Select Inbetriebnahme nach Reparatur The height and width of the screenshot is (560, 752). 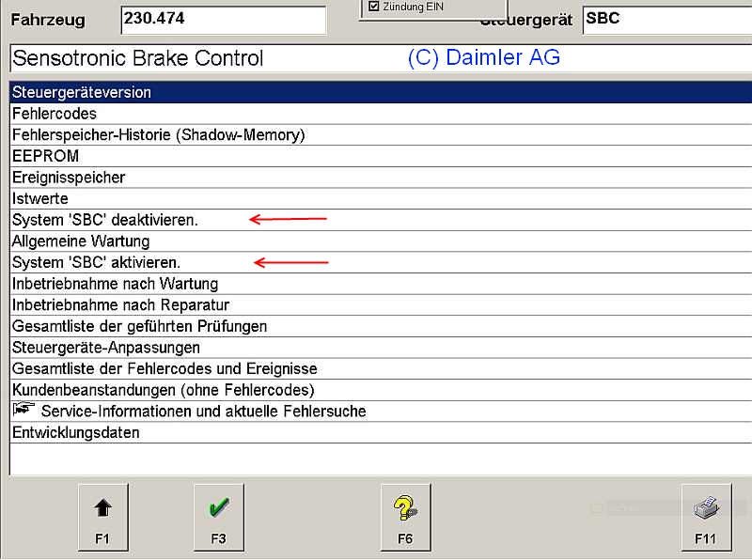[120, 305]
